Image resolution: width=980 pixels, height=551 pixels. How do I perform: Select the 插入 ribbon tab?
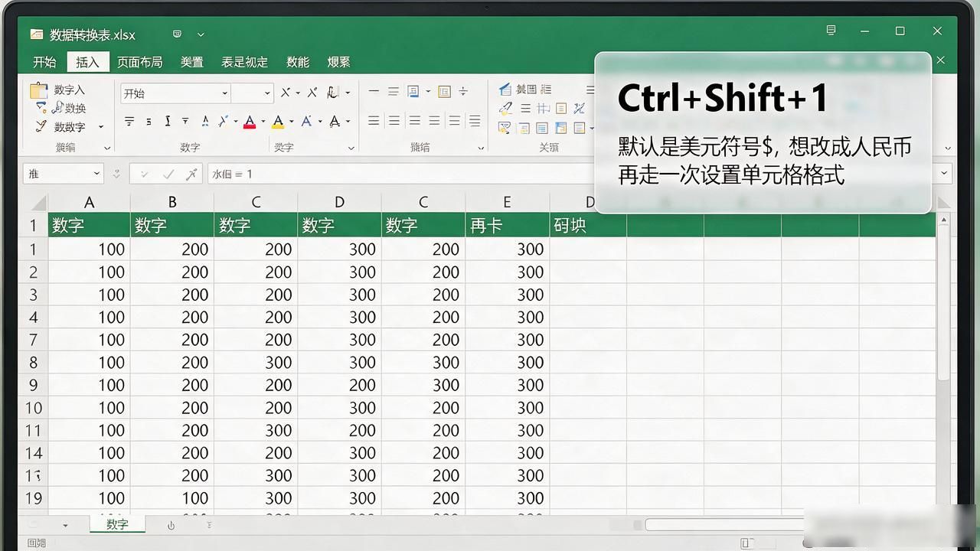(87, 62)
